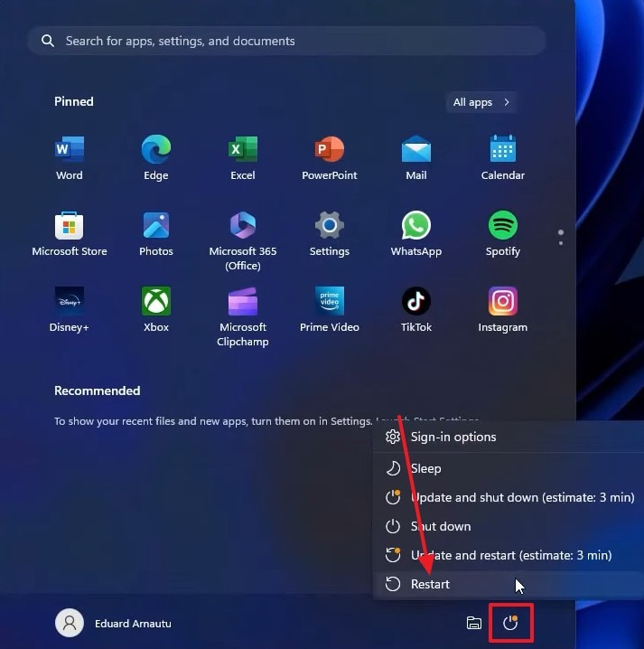Open Spotify
The image size is (644, 649).
pyautogui.click(x=502, y=234)
